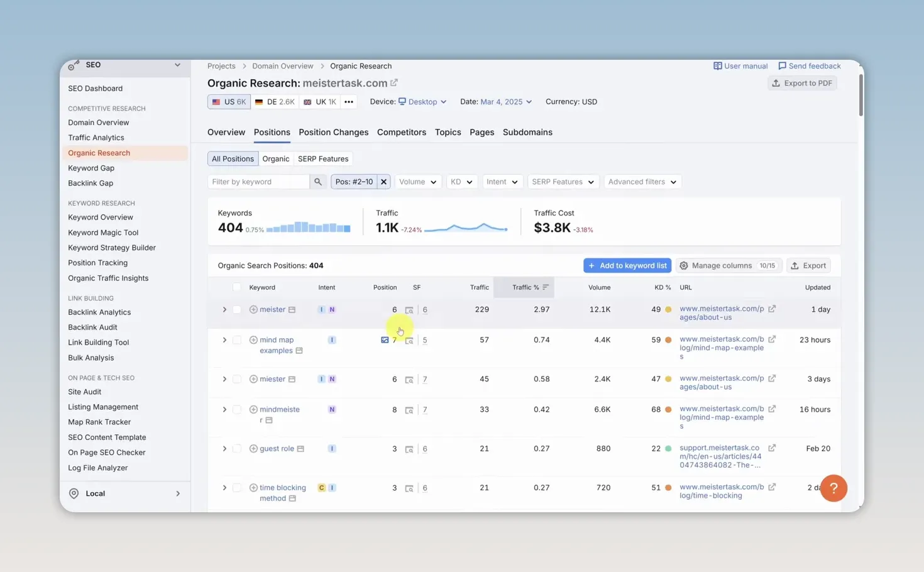Open the Date Mar 4, 2025 dropdown
924x572 pixels.
(x=506, y=102)
